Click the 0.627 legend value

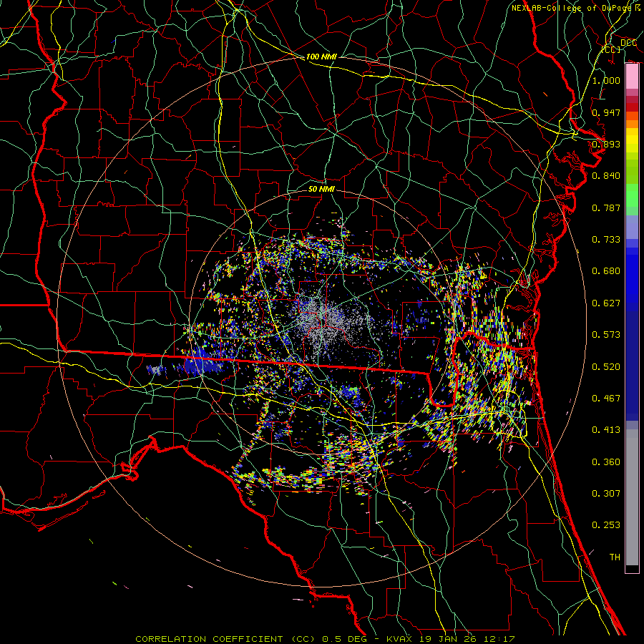click(606, 303)
